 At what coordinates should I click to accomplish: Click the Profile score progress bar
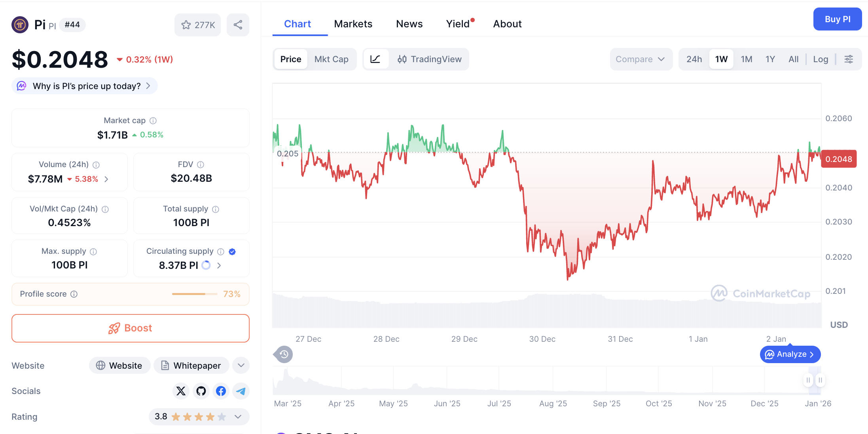click(195, 294)
